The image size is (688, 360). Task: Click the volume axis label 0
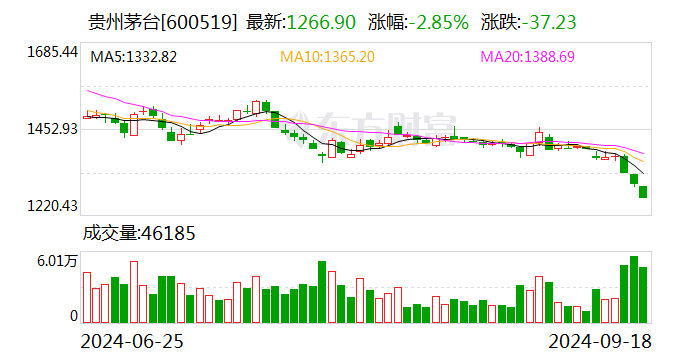pyautogui.click(x=74, y=316)
